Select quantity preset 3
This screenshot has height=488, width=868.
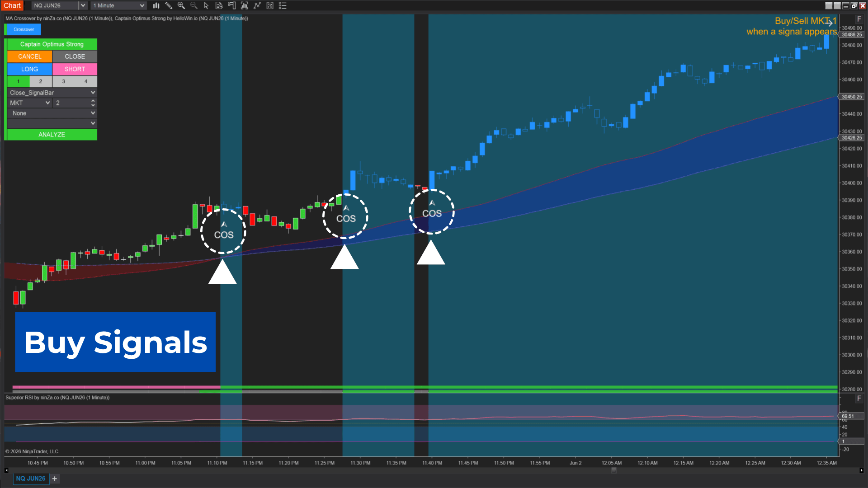[x=63, y=81]
